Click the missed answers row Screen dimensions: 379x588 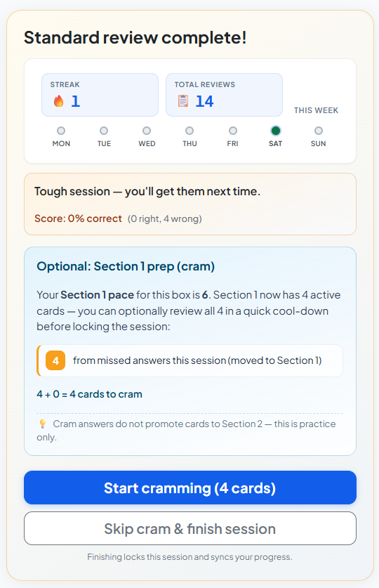[x=190, y=360]
